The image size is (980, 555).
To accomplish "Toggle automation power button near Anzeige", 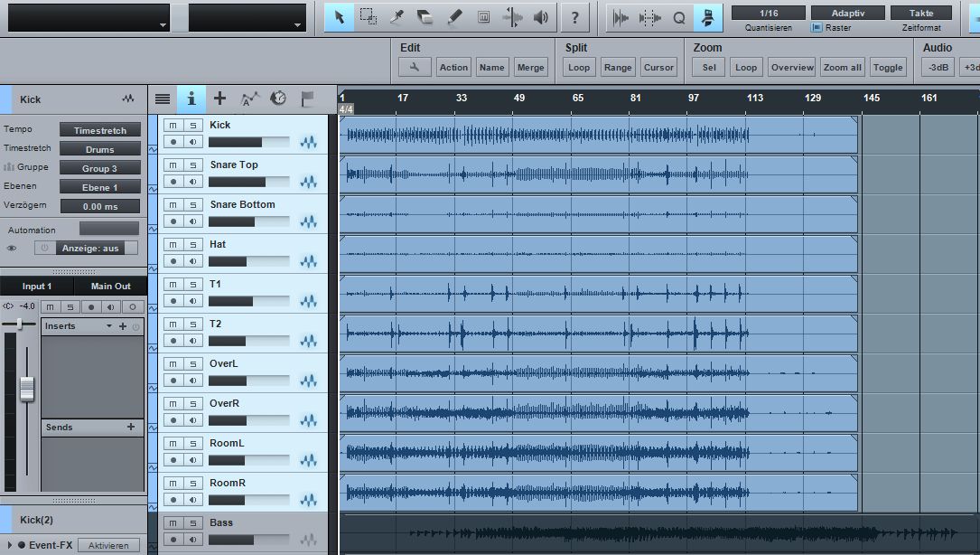I will point(44,249).
